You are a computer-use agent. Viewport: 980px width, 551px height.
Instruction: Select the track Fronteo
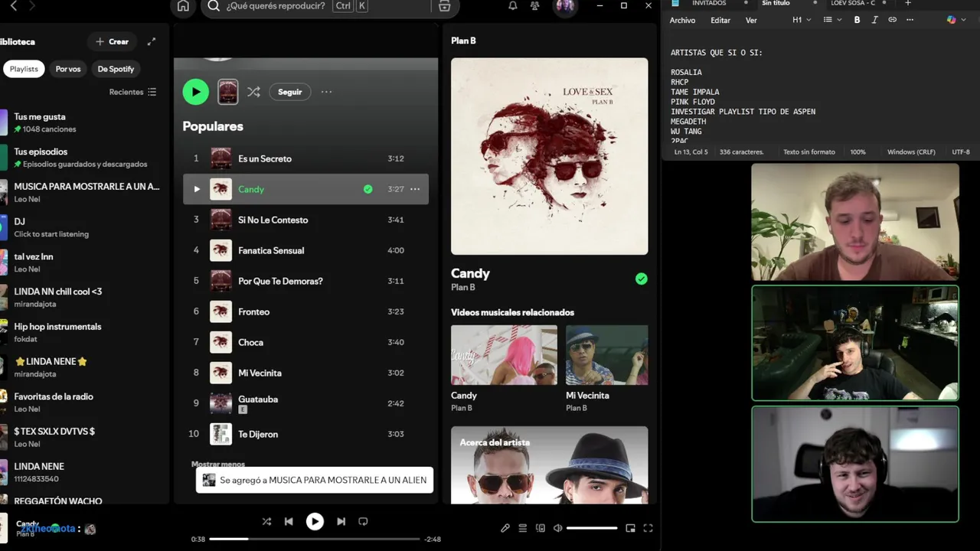pos(305,311)
